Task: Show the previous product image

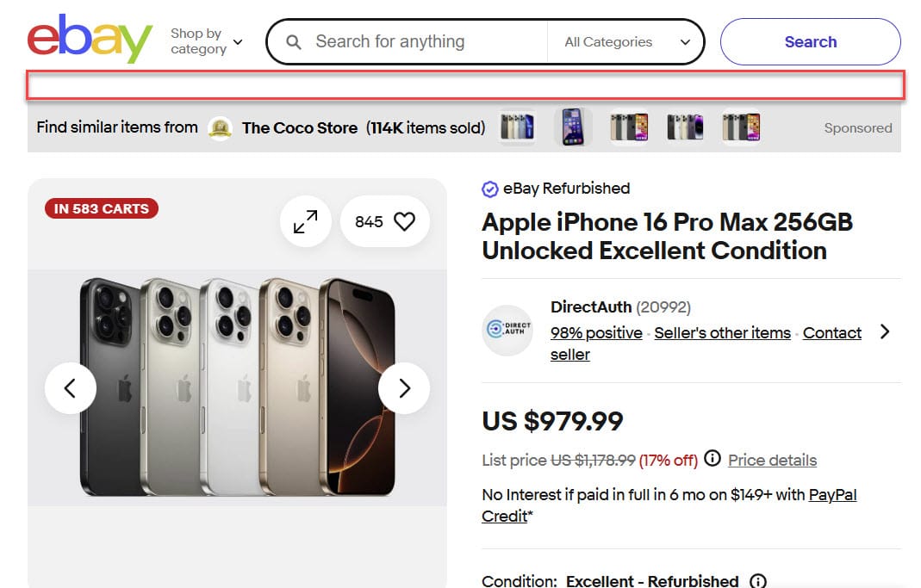Action: 71,388
